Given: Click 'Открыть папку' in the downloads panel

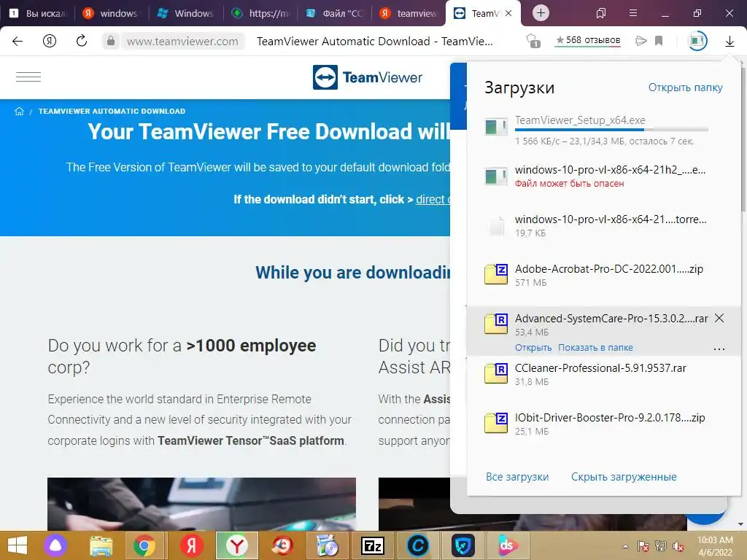Looking at the screenshot, I should pyautogui.click(x=685, y=87).
